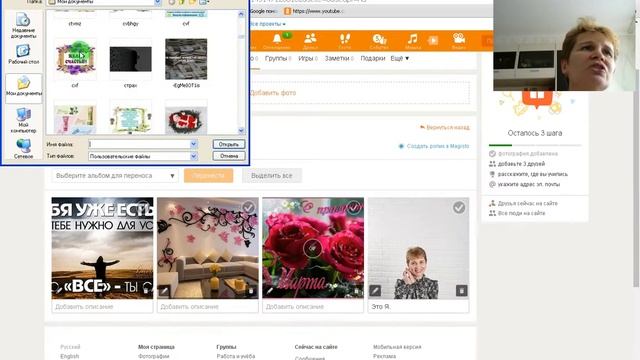The height and width of the screenshot is (360, 640).
Task: Open the Заметки tab
Action: coord(337,58)
